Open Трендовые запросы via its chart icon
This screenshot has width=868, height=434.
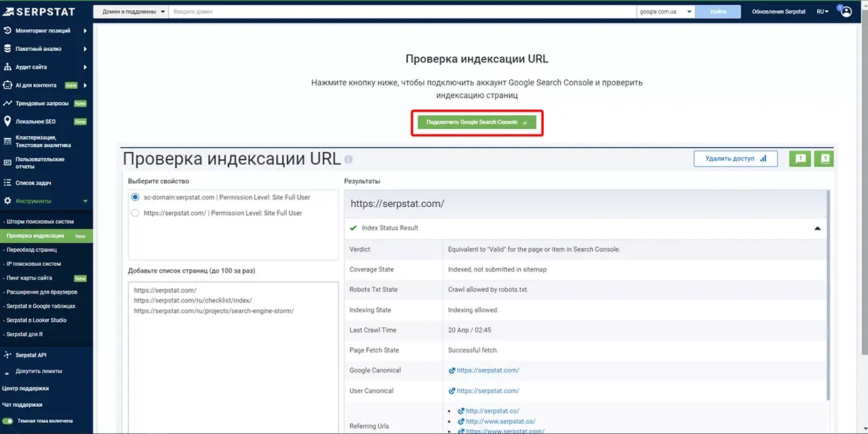click(7, 104)
